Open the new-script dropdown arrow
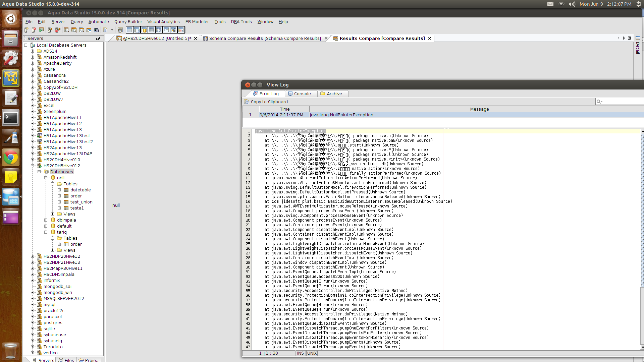Screen dimensions: 644x362 [x=112, y=30]
